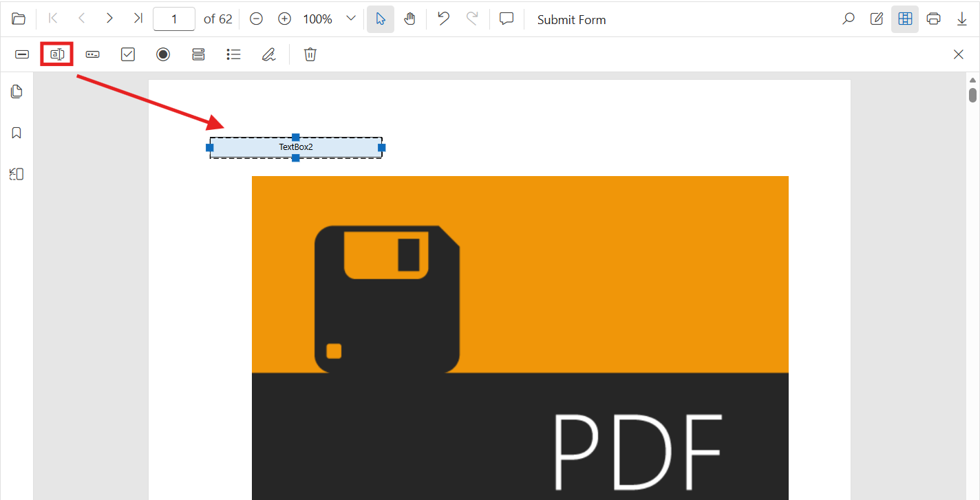Click the Submit Form button
Image resolution: width=980 pixels, height=500 pixels.
coord(571,20)
